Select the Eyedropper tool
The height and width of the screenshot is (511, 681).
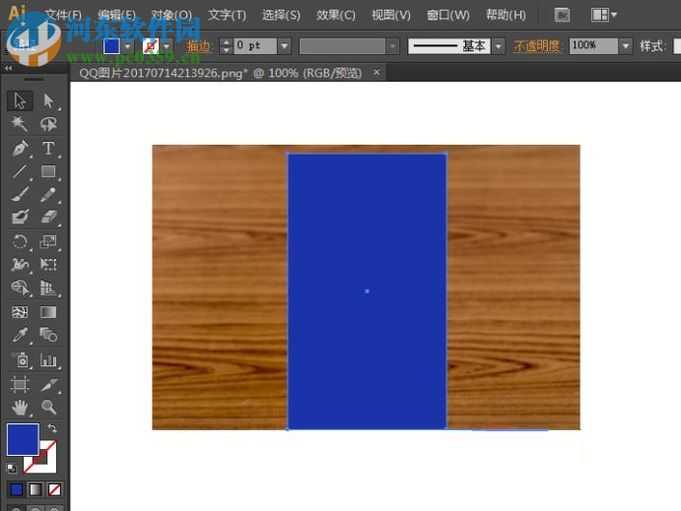pos(20,335)
